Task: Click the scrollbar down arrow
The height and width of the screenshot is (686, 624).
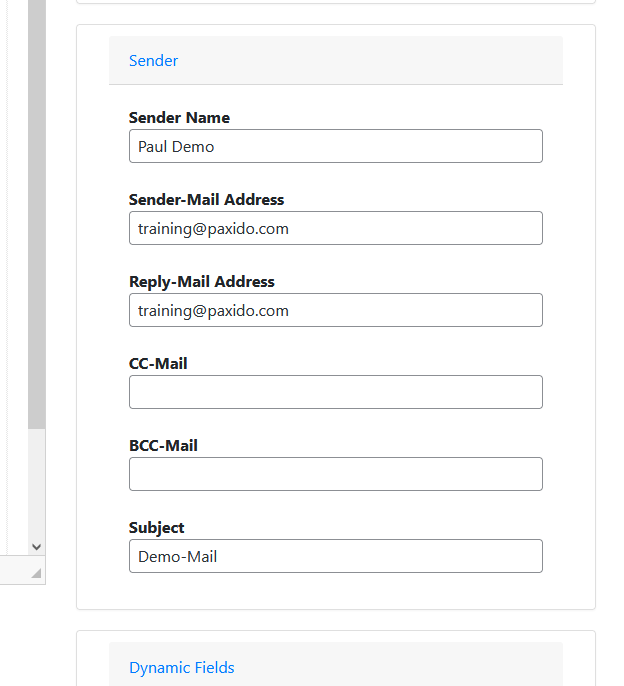Action: coord(37,547)
